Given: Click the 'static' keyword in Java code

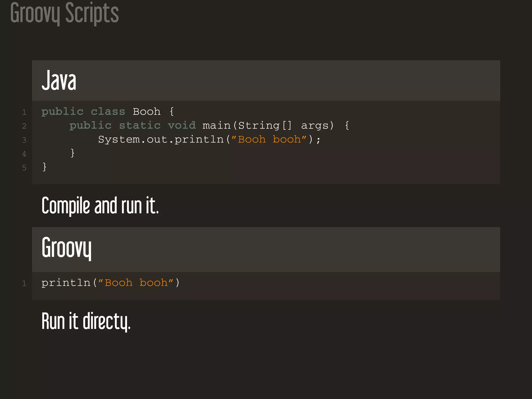Looking at the screenshot, I should [140, 126].
